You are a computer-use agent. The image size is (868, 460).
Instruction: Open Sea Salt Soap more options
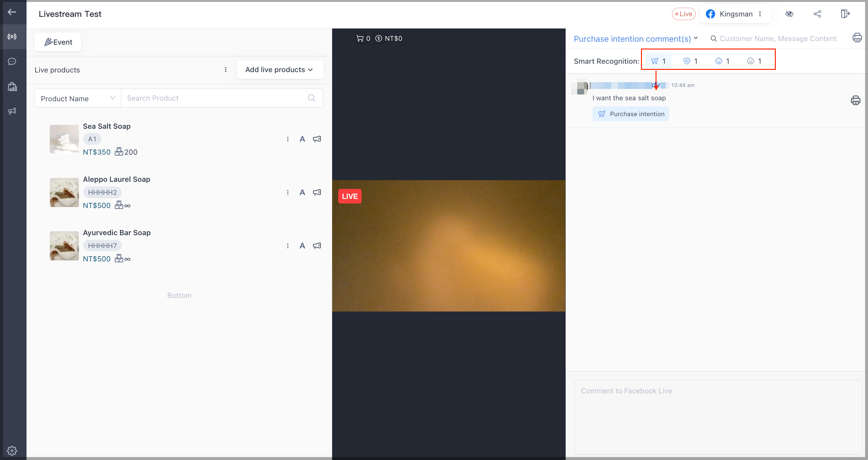click(x=288, y=139)
